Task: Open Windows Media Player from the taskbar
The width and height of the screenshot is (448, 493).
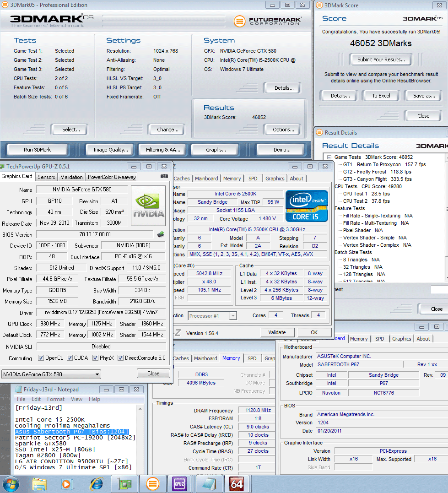Action: 68,484
